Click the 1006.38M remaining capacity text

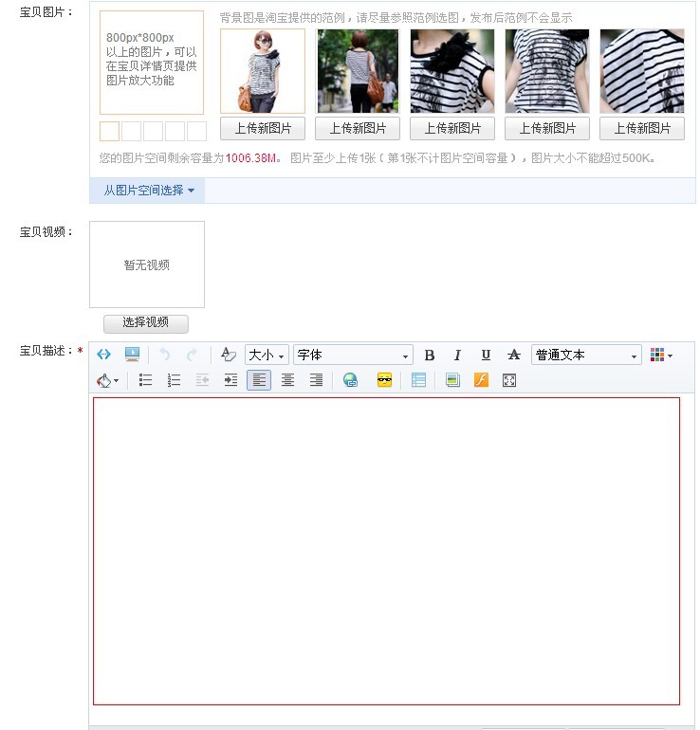(x=250, y=158)
